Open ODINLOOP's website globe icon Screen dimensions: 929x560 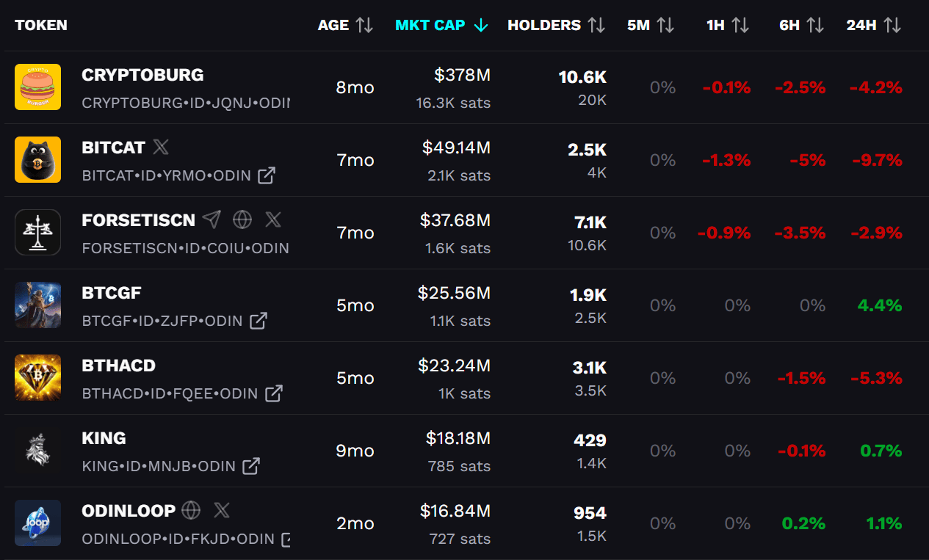(191, 510)
